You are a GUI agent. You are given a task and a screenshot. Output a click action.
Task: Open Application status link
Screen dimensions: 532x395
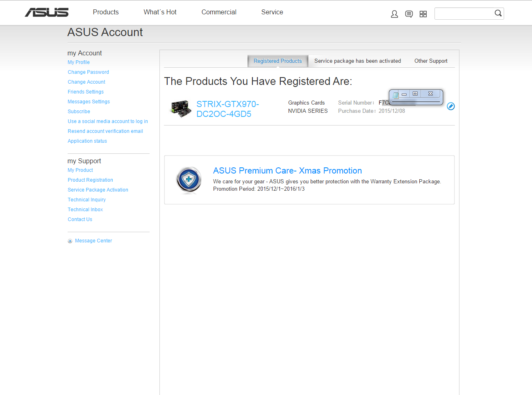tap(87, 141)
